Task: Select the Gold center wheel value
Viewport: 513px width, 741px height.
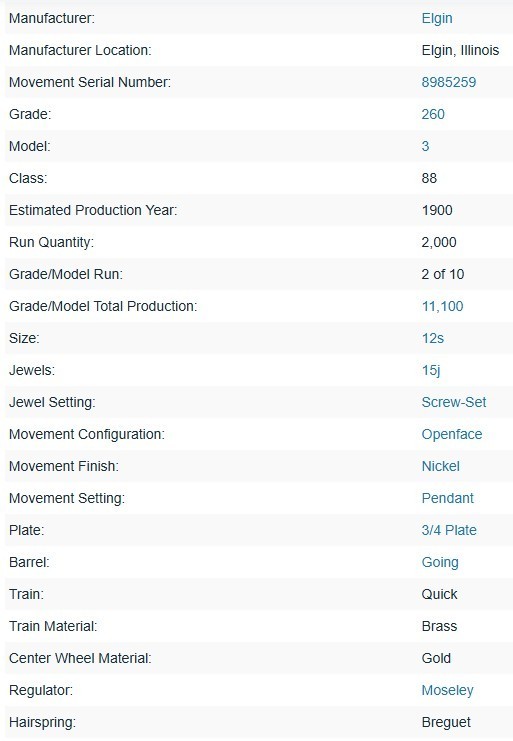Action: (x=436, y=658)
